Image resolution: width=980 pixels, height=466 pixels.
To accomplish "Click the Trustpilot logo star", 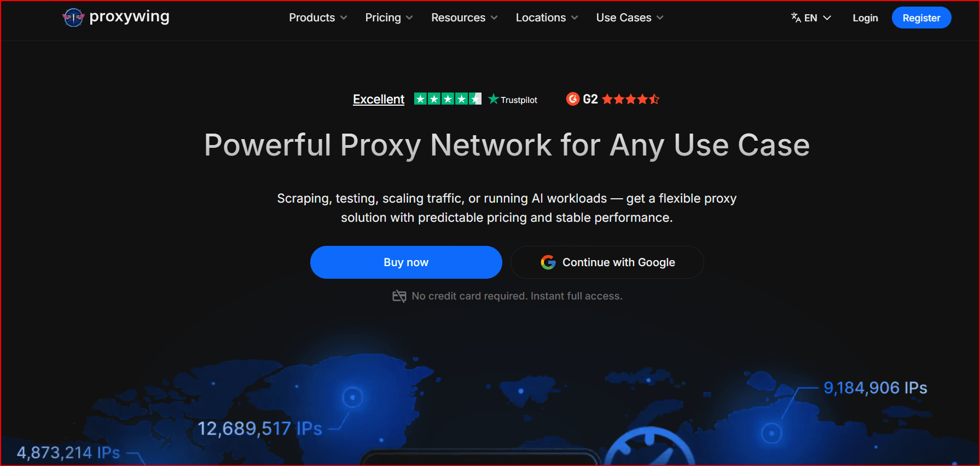I will [493, 99].
